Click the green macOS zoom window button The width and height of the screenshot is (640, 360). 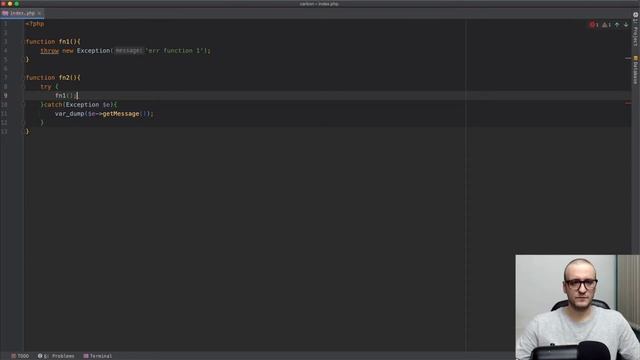pos(17,4)
